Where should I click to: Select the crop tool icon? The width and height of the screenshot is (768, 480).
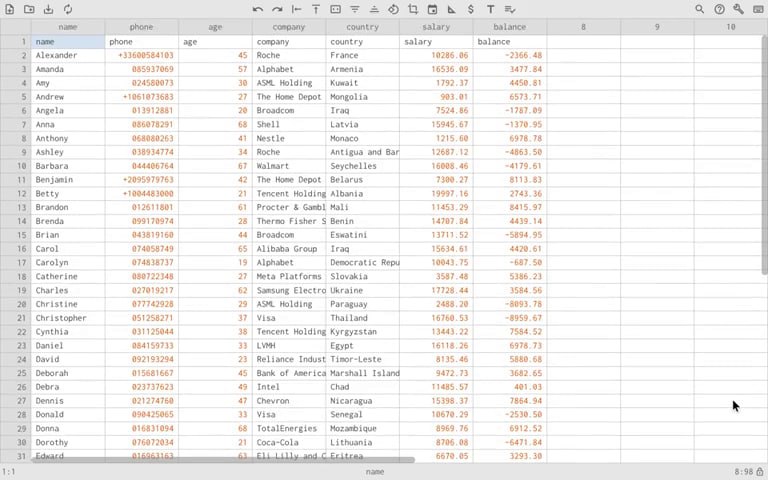click(413, 9)
